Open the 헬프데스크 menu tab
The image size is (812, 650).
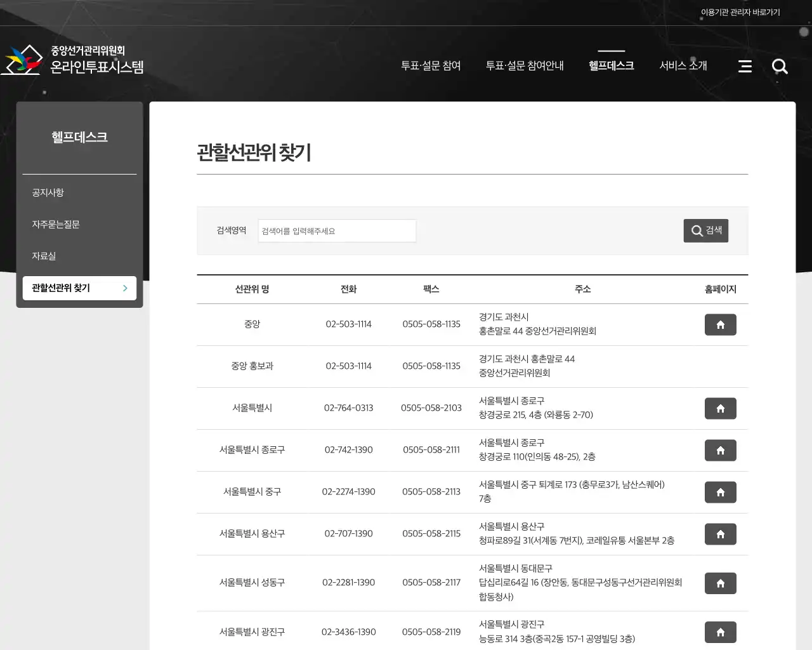click(611, 65)
